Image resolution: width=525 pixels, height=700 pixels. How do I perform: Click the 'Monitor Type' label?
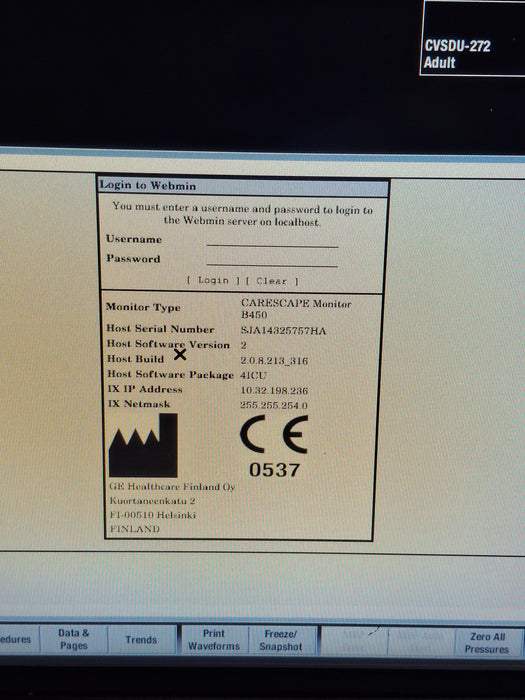click(x=143, y=307)
